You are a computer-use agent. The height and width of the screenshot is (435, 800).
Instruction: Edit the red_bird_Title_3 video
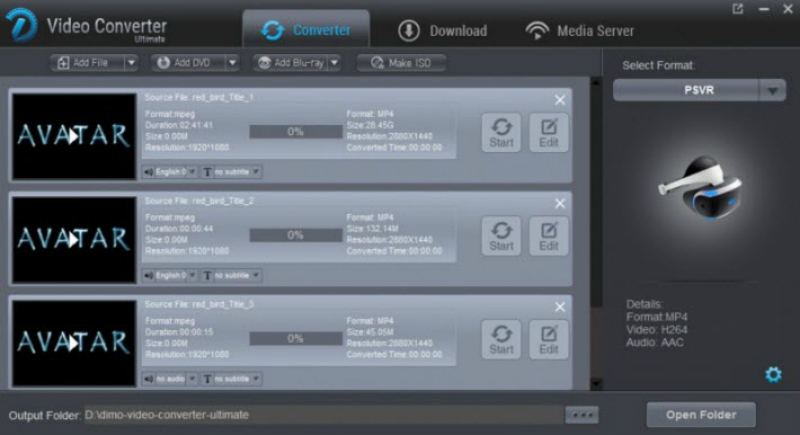coord(548,340)
